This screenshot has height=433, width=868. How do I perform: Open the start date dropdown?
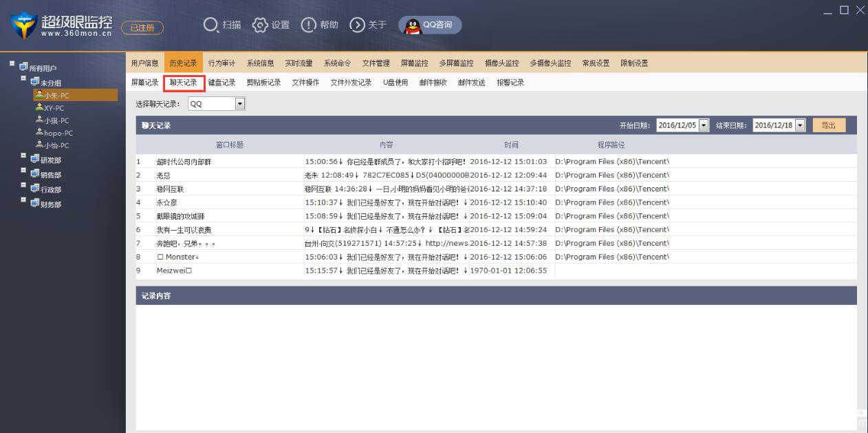[x=703, y=125]
